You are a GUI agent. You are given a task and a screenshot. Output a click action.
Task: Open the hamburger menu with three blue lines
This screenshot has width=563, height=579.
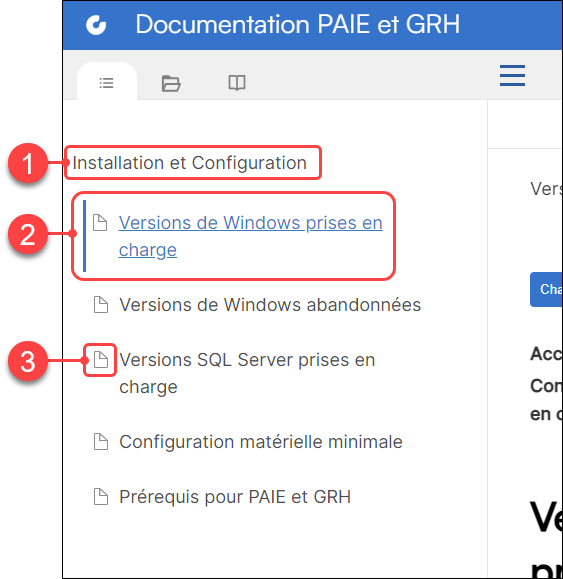(x=512, y=76)
